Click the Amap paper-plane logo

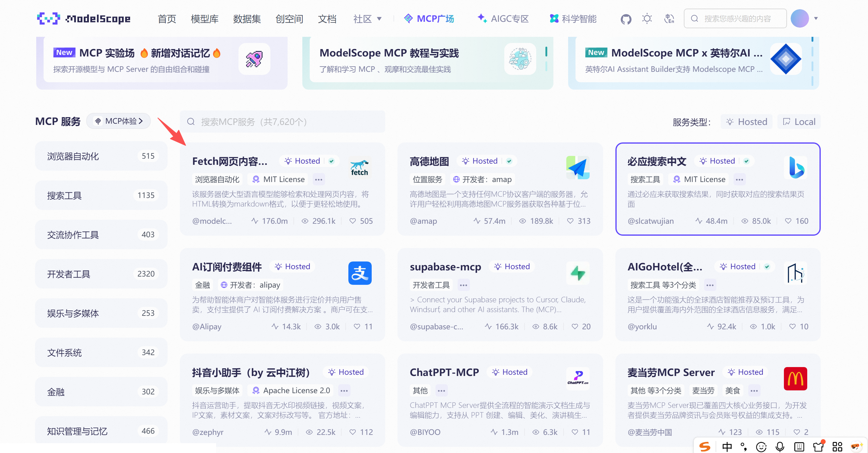tap(578, 168)
